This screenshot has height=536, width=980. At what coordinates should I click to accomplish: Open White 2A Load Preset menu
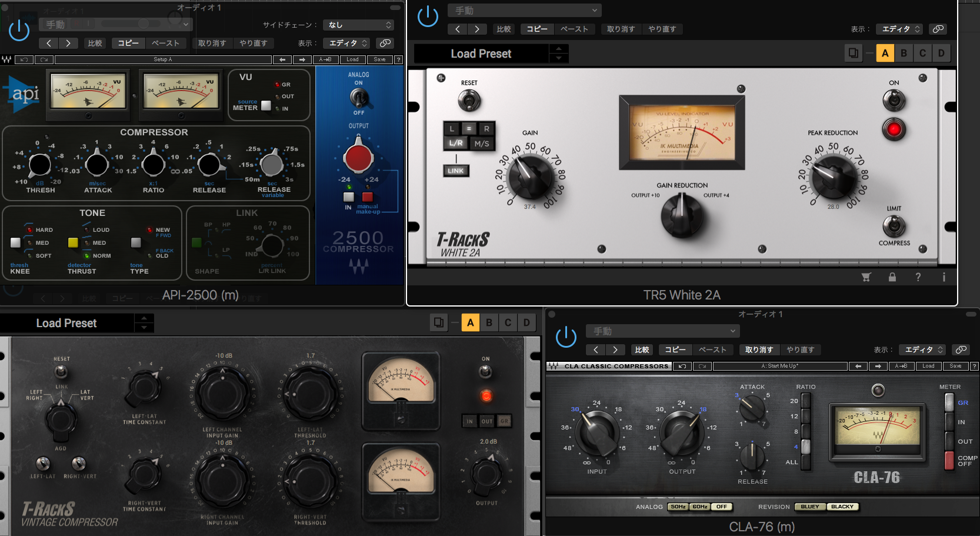(481, 54)
